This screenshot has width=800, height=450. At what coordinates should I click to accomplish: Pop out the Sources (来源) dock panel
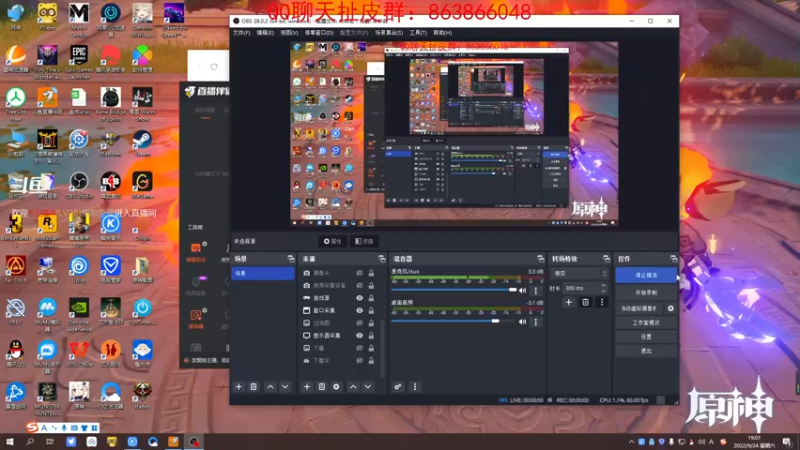[381, 259]
